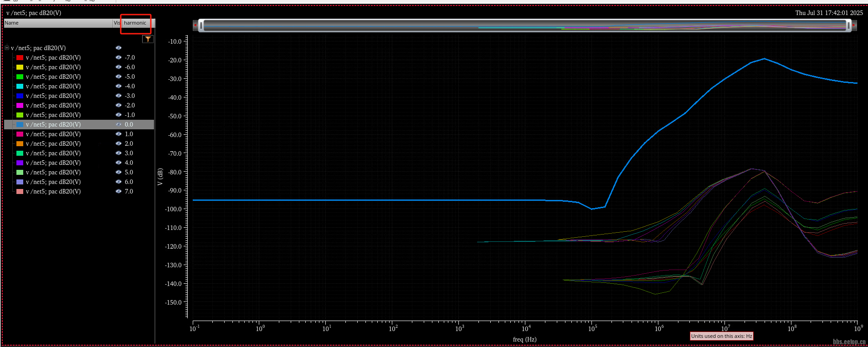Click the dark blue swatch of harmonic -3.0
Screen dimensions: 868x347
tap(20, 96)
